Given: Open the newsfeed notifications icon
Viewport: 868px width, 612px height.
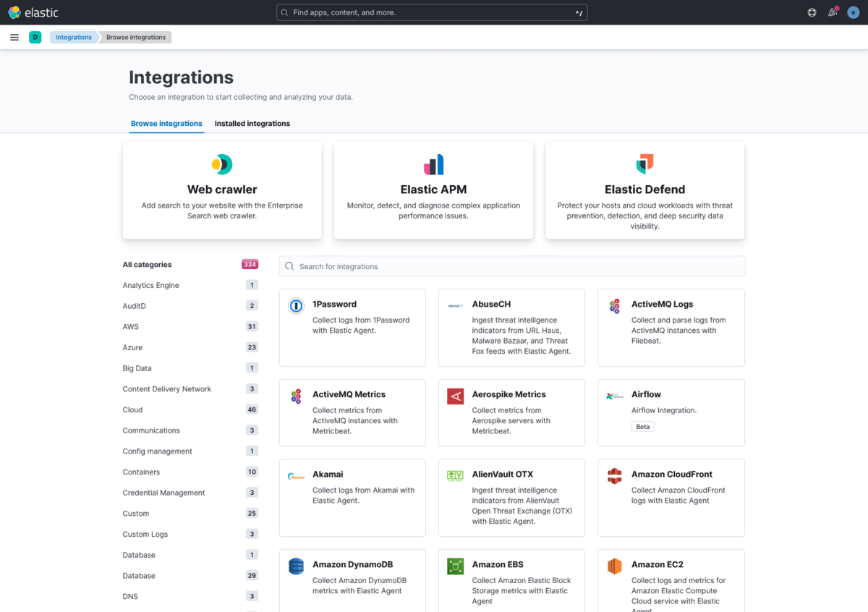Looking at the screenshot, I should point(833,12).
